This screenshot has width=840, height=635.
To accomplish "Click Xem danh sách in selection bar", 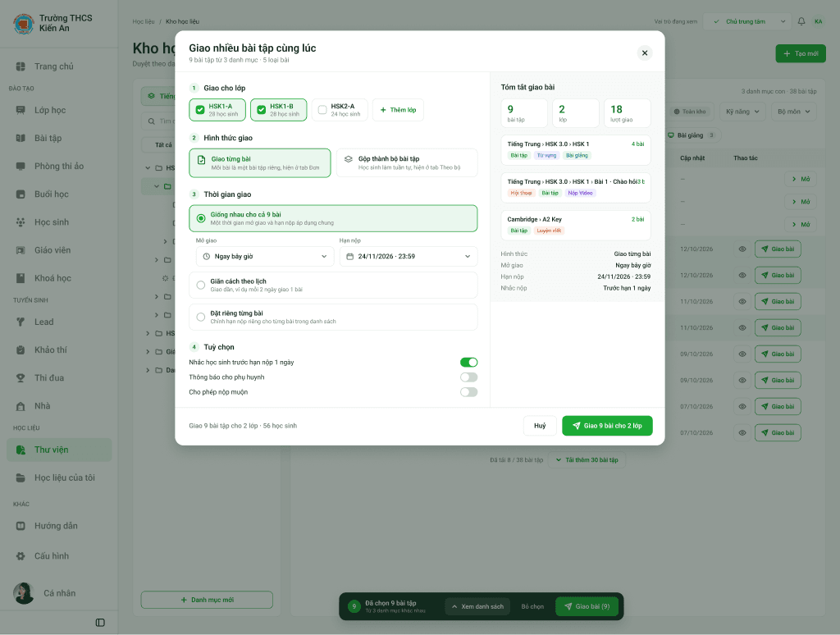I will (477, 606).
